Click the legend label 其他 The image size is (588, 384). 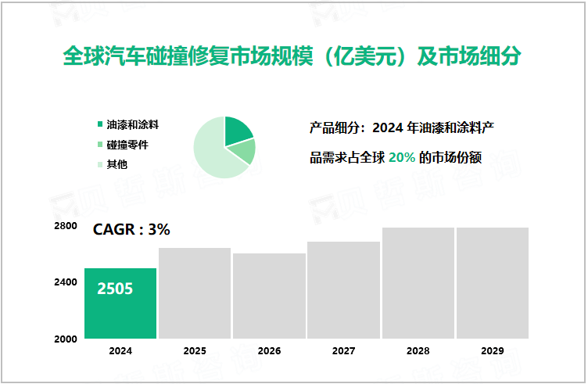[117, 164]
